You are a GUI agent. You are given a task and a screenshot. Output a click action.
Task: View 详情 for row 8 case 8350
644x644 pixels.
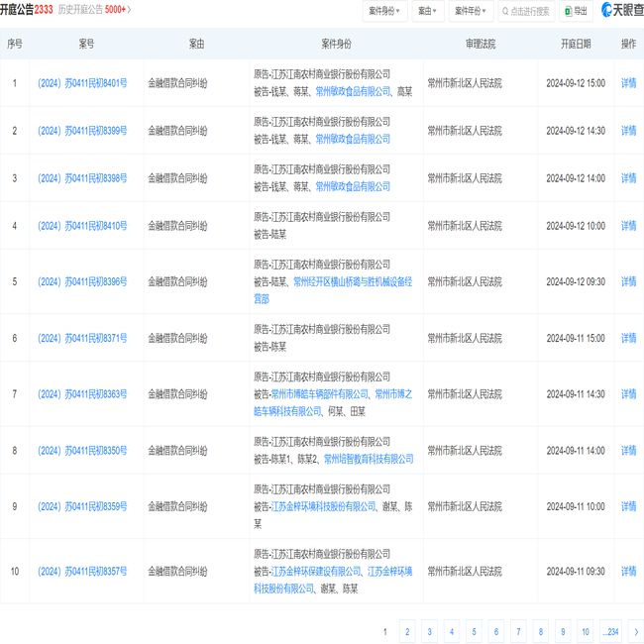628,451
